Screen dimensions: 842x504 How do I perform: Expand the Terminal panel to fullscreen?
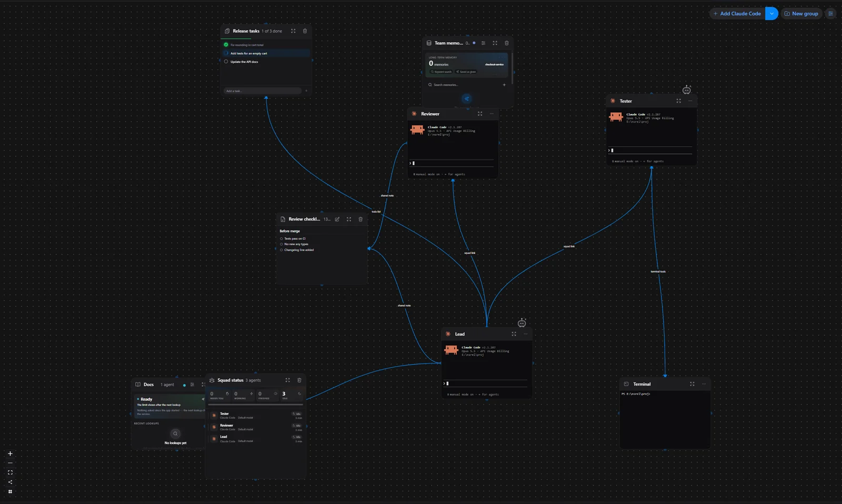[x=692, y=384]
